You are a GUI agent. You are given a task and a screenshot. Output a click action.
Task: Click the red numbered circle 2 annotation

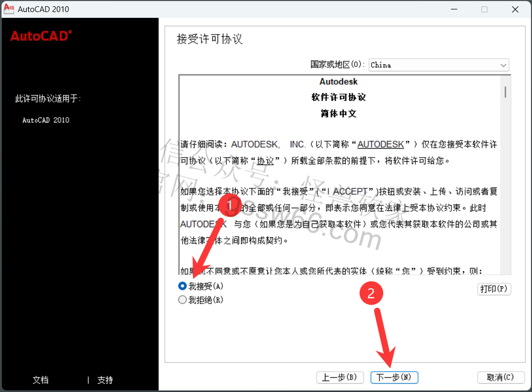[x=371, y=294]
